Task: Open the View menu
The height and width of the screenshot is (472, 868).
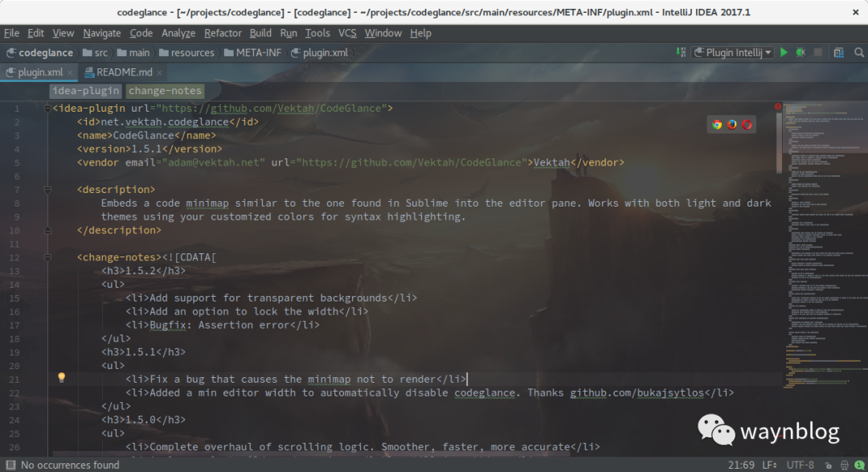Action: 63,33
